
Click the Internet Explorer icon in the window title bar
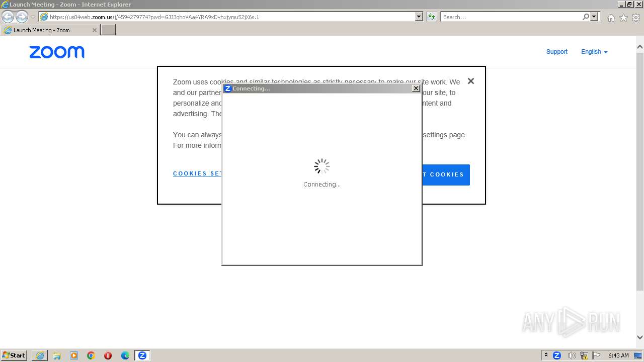click(5, 5)
